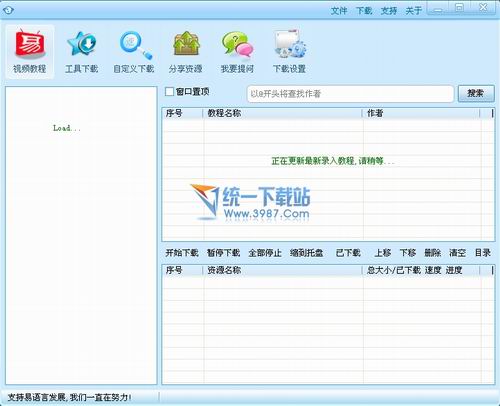Click the 搜索 search button
The image size is (500, 406).
(476, 93)
